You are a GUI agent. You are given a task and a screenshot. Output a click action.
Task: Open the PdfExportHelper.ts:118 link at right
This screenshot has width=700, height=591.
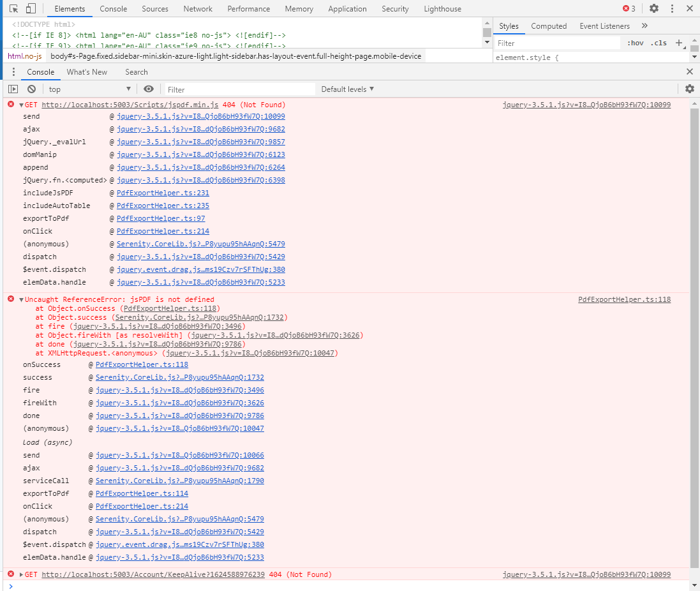(x=624, y=299)
